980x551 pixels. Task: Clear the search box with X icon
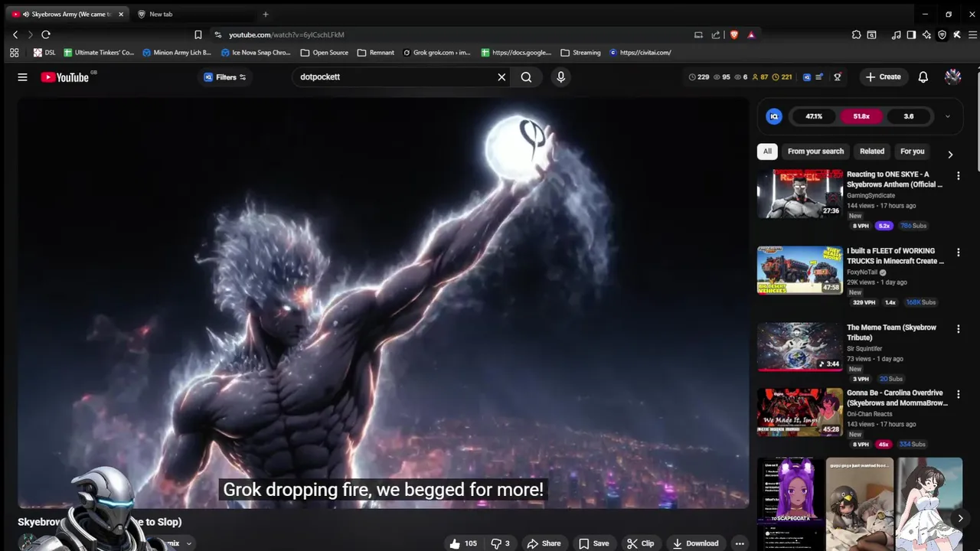pyautogui.click(x=501, y=77)
